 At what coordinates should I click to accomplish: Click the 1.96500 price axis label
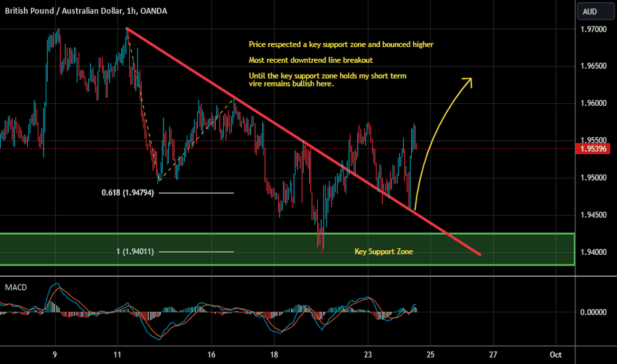[x=593, y=66]
